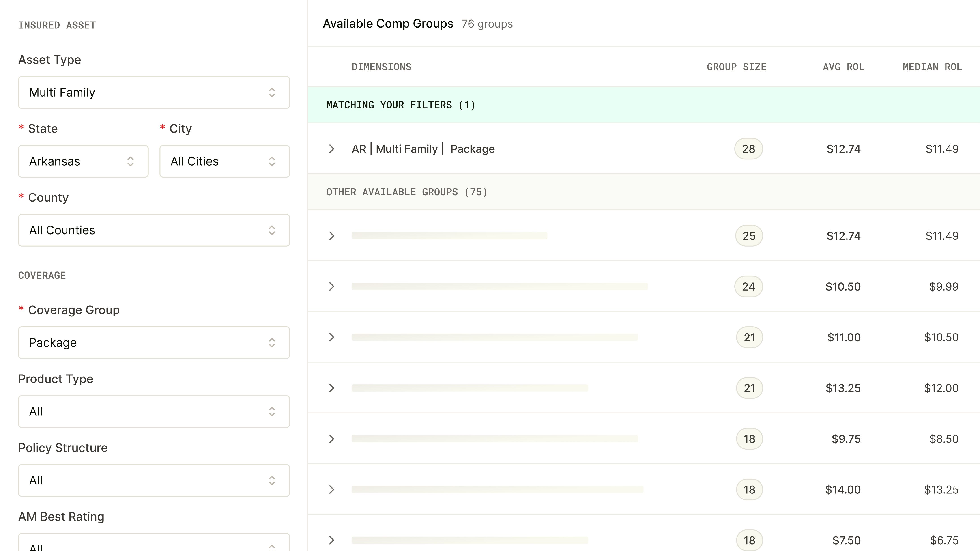Open the State dropdown showing Arkansas
Image resolution: width=980 pixels, height=551 pixels.
(83, 161)
